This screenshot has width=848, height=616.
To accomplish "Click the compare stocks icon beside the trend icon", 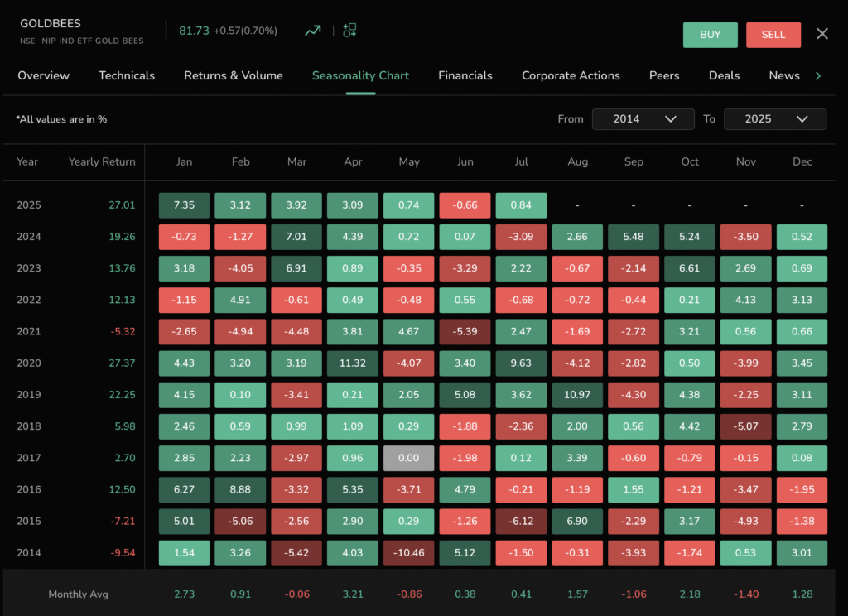I will click(x=349, y=30).
